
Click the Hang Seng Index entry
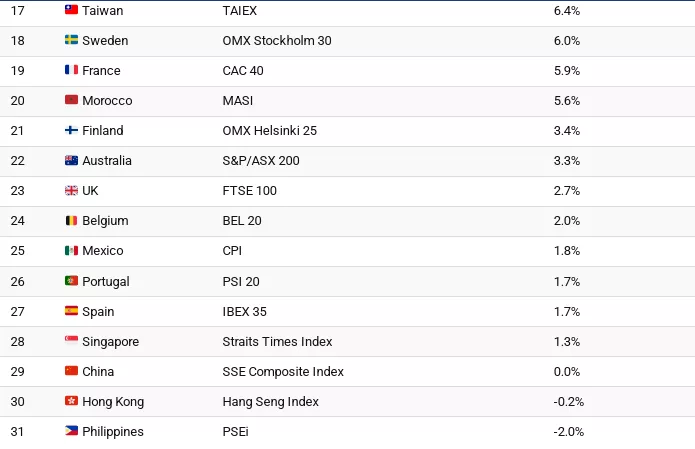[271, 401]
